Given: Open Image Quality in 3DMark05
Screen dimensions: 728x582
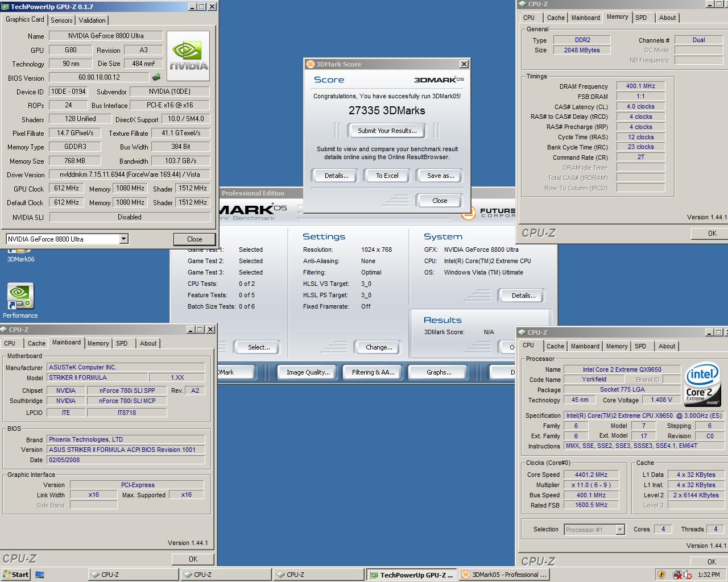Looking at the screenshot, I should (308, 372).
